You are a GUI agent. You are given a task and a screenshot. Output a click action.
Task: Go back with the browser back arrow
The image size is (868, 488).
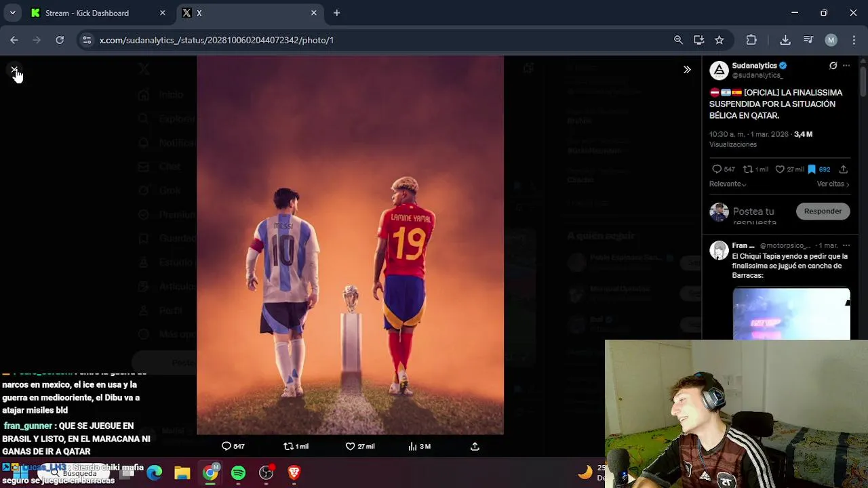click(14, 40)
